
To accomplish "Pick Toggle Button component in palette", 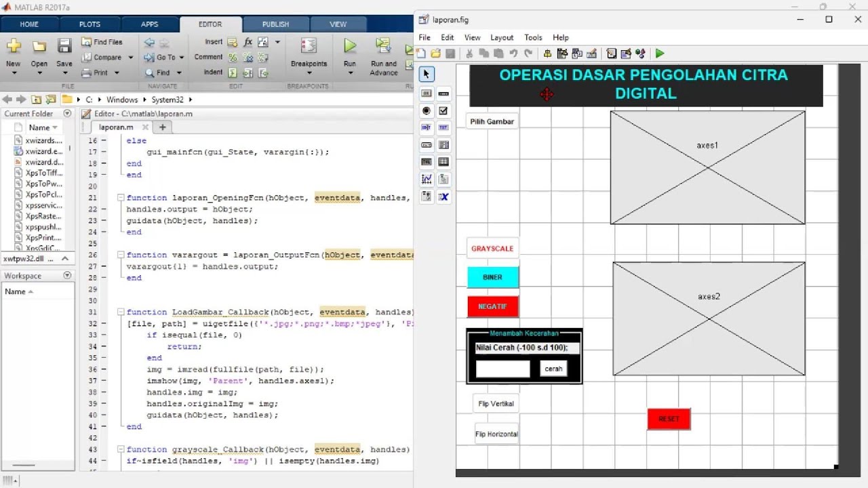I will tap(427, 162).
